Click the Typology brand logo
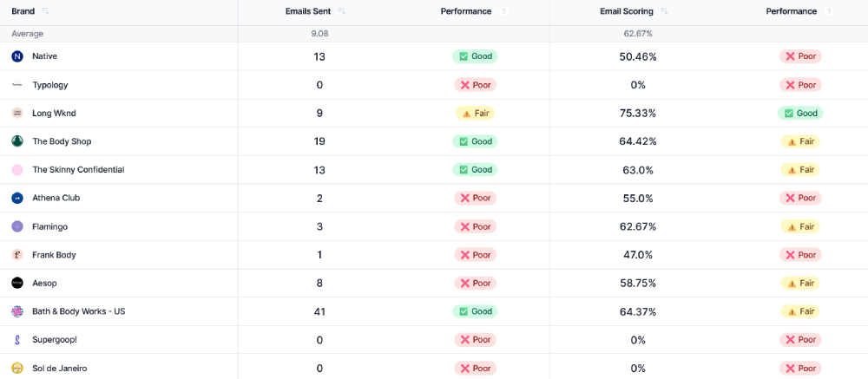 17,85
